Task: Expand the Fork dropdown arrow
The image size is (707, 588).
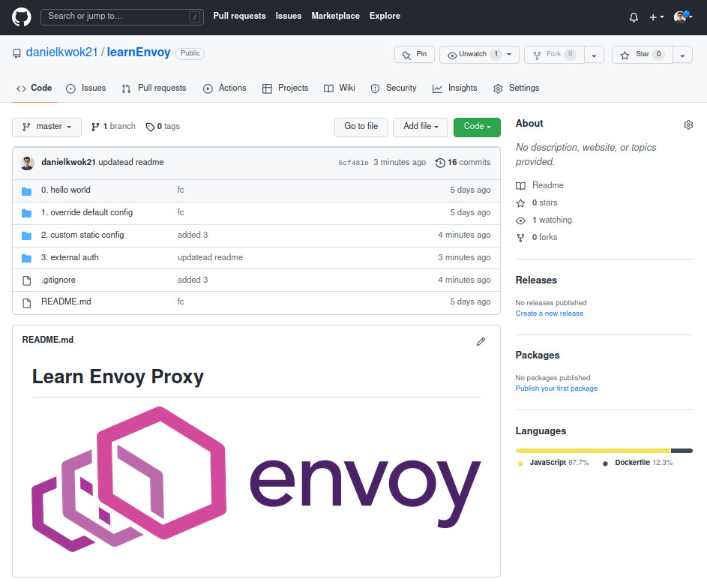Action: tap(595, 55)
